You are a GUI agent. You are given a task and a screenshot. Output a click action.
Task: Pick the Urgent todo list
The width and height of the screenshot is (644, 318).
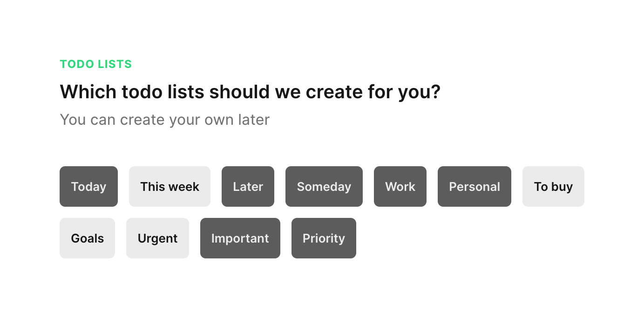click(157, 238)
